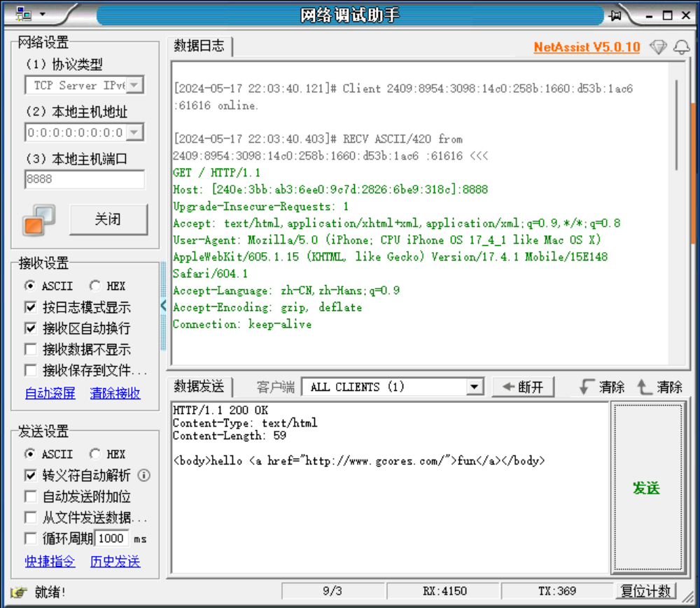Image resolution: width=700 pixels, height=608 pixels.
Task: Enable 循环周期 checkbox
Action: point(31,539)
